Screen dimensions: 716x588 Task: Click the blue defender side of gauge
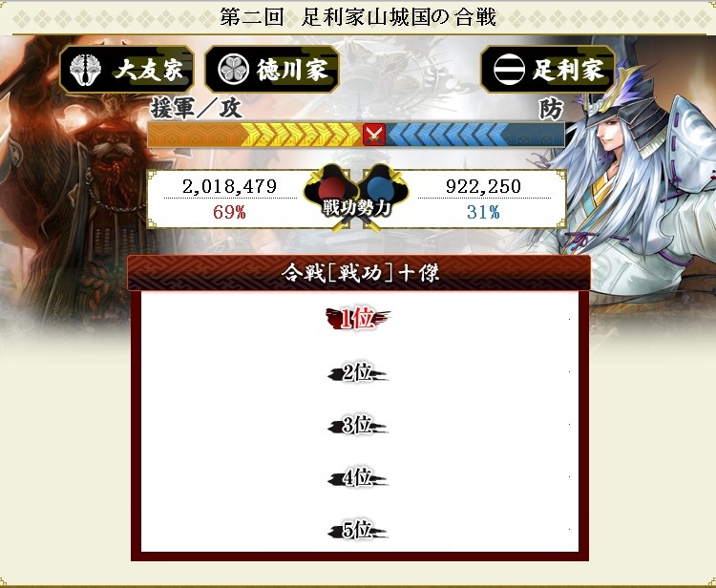click(x=474, y=135)
